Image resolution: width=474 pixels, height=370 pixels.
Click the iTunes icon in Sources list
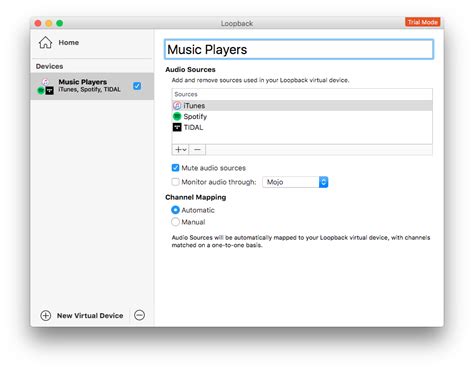coord(177,106)
